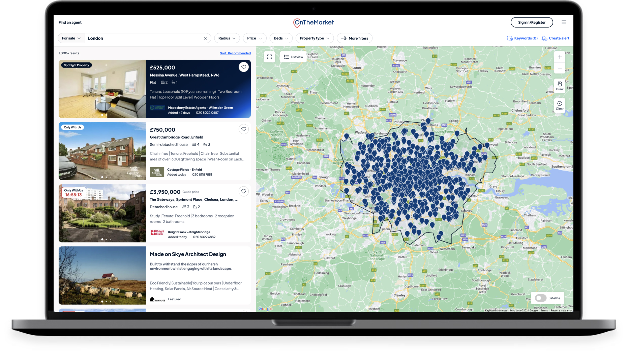
Task: Open the Radius dropdown
Action: pos(227,38)
